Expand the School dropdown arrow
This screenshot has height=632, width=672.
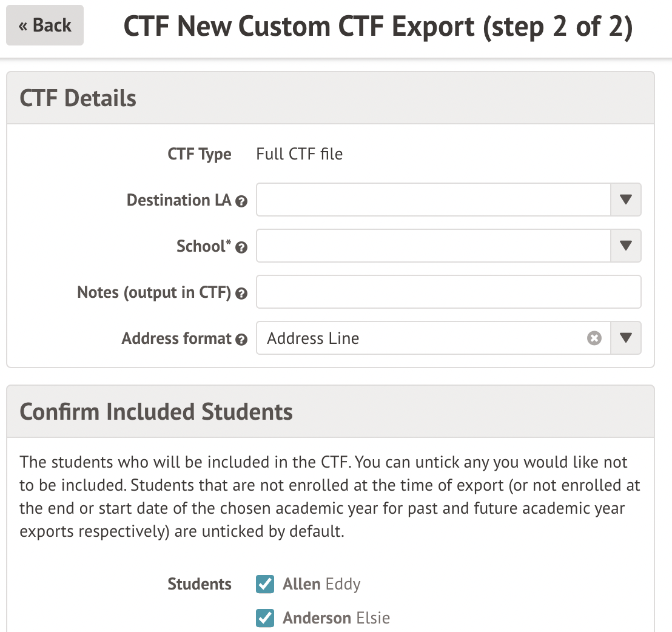(x=626, y=246)
